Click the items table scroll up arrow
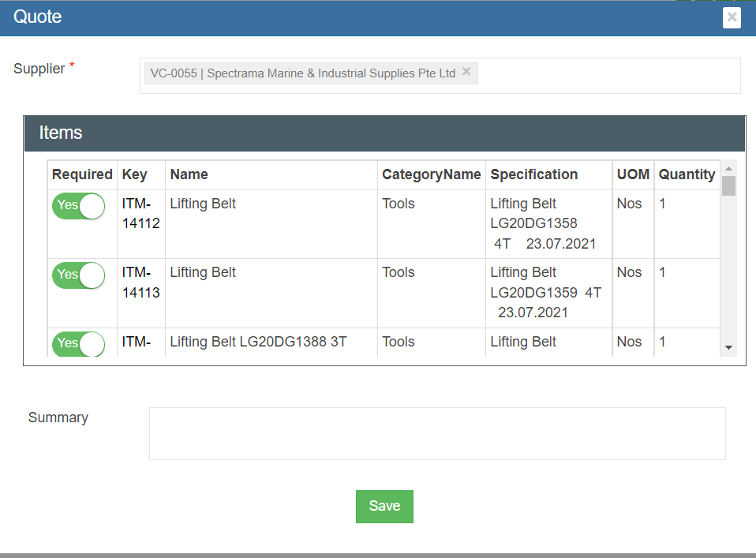The height and width of the screenshot is (558, 756). (728, 168)
